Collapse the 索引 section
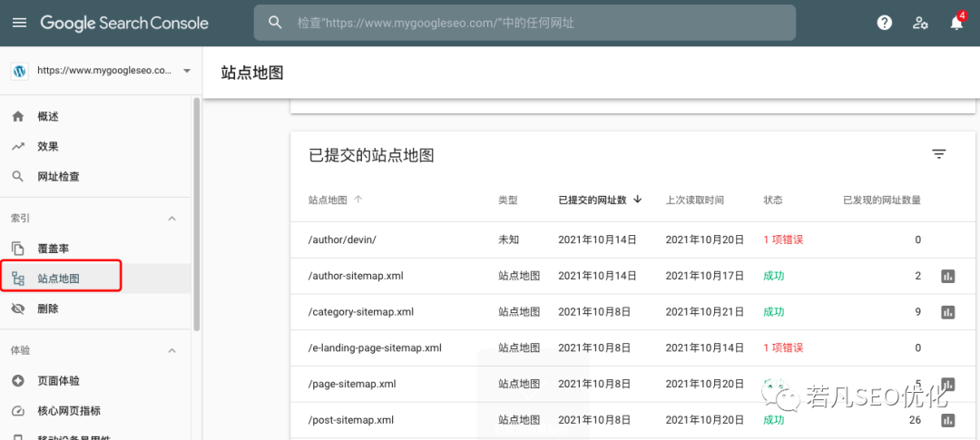Screen dimensions: 980x440 click(172, 219)
